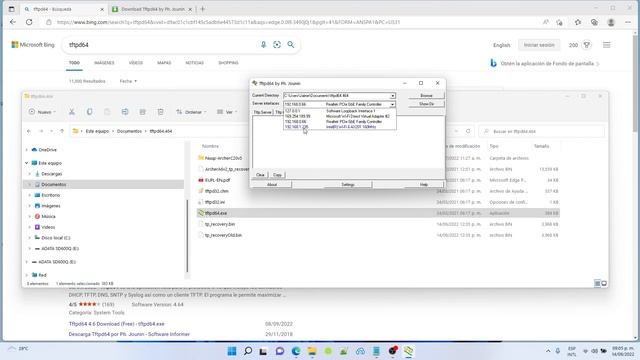Viewport: 640px width, 360px height.
Task: Click the Help button in Tftpd64
Action: (x=424, y=185)
